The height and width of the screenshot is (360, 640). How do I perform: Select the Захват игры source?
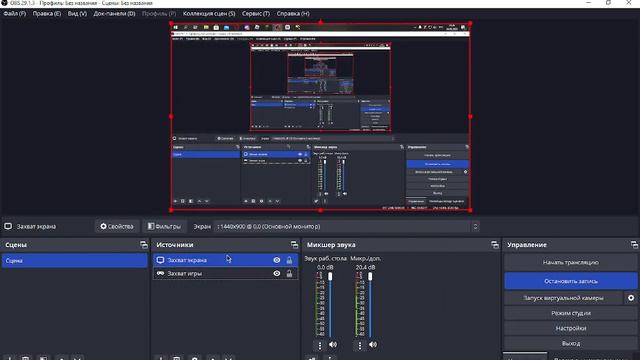(x=225, y=273)
